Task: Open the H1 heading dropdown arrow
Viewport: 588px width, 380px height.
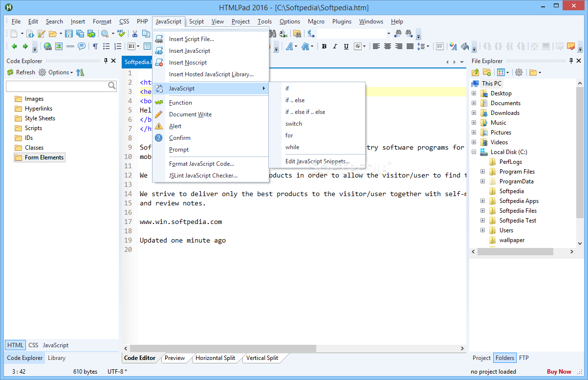Action: click(x=137, y=46)
